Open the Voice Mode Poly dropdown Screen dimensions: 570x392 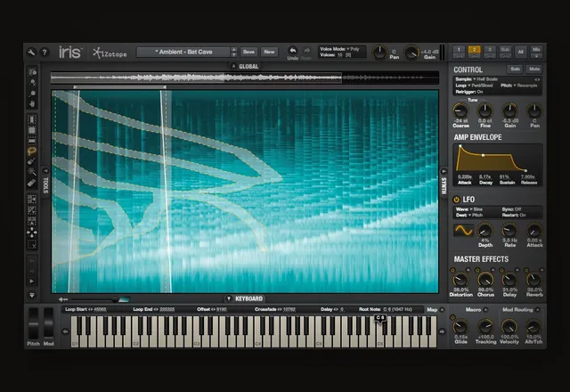pos(339,49)
